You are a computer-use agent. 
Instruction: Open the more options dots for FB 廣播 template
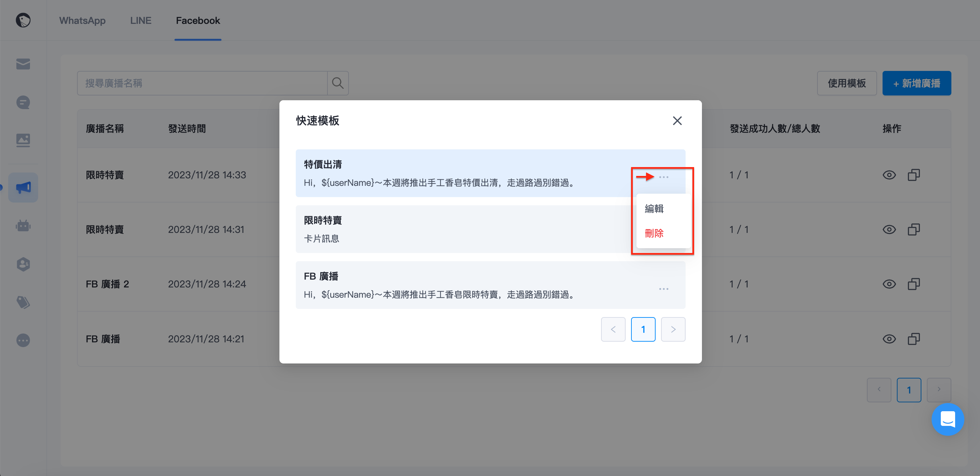tap(663, 289)
